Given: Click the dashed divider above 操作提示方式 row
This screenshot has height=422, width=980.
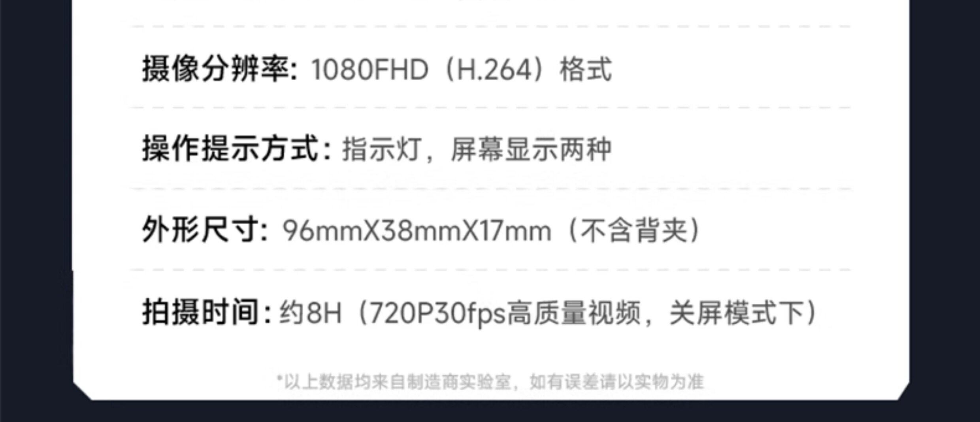Looking at the screenshot, I should [x=490, y=107].
